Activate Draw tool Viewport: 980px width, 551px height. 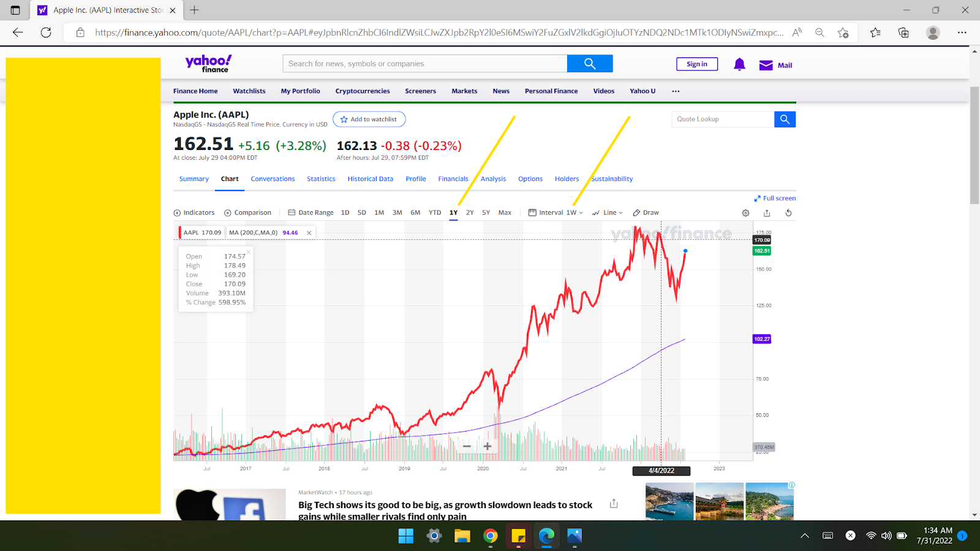tap(646, 213)
